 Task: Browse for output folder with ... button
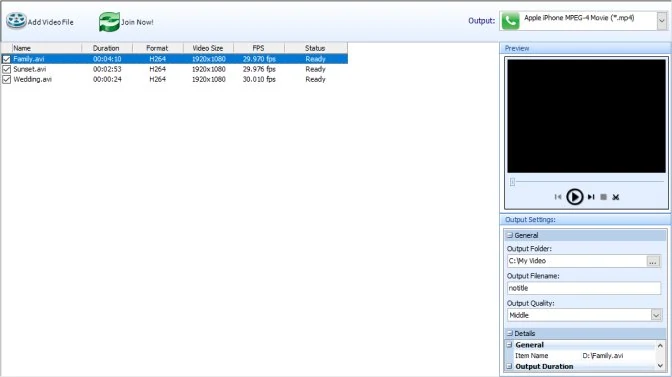coord(653,261)
